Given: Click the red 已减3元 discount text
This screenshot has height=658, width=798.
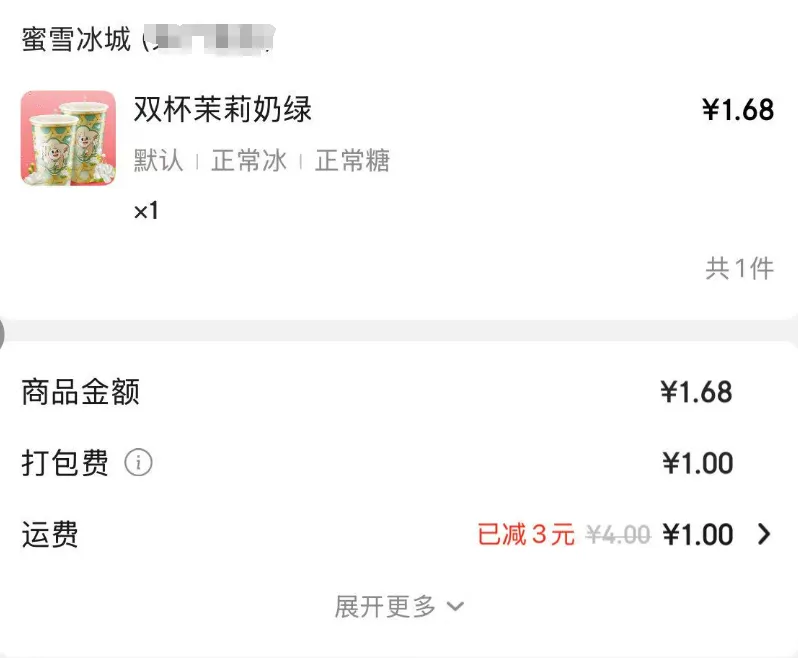Looking at the screenshot, I should (x=526, y=535).
